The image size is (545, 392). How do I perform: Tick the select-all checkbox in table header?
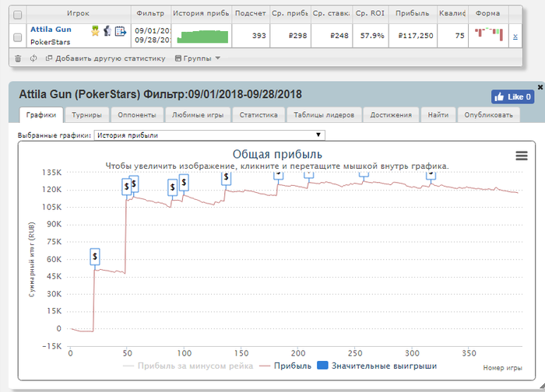(17, 15)
